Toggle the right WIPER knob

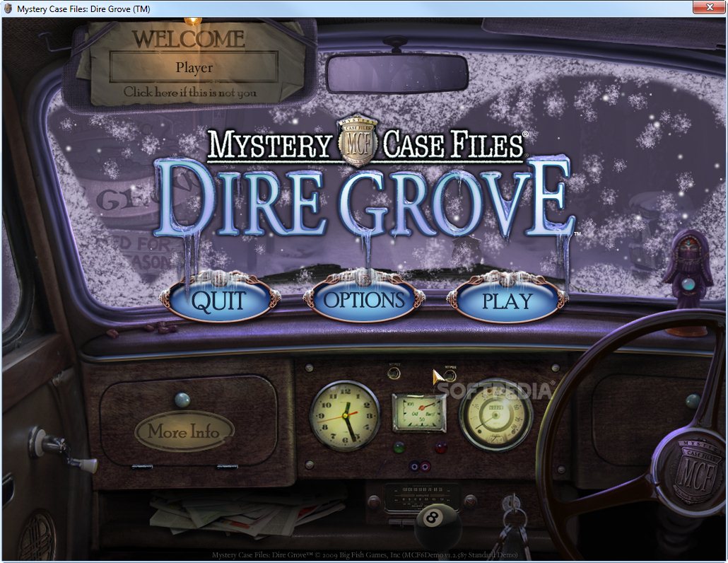[x=450, y=373]
